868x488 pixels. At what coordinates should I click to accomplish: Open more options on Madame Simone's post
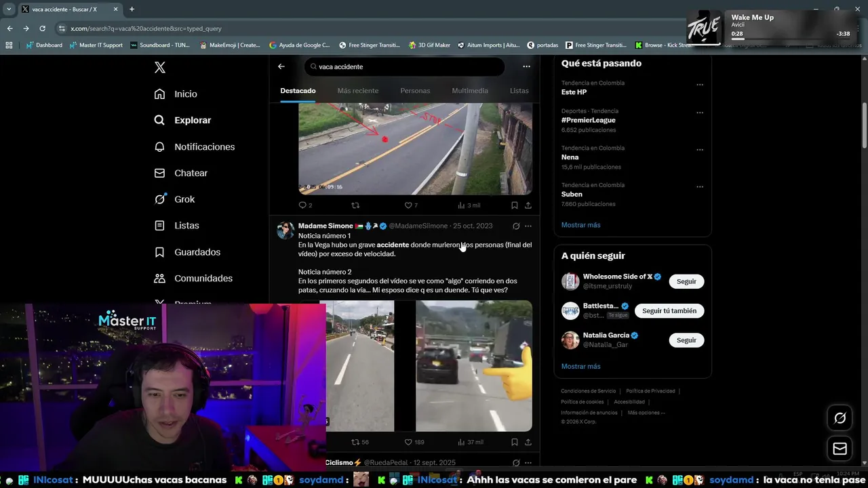tap(528, 226)
